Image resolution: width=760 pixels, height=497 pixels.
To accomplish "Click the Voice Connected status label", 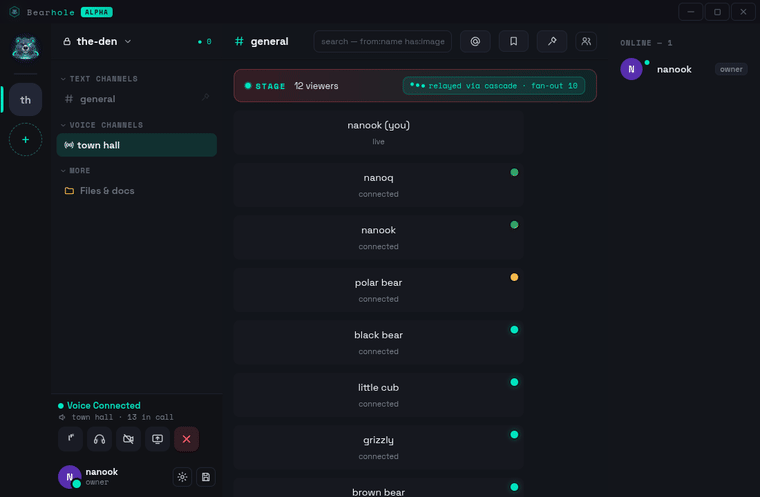I will [104, 405].
